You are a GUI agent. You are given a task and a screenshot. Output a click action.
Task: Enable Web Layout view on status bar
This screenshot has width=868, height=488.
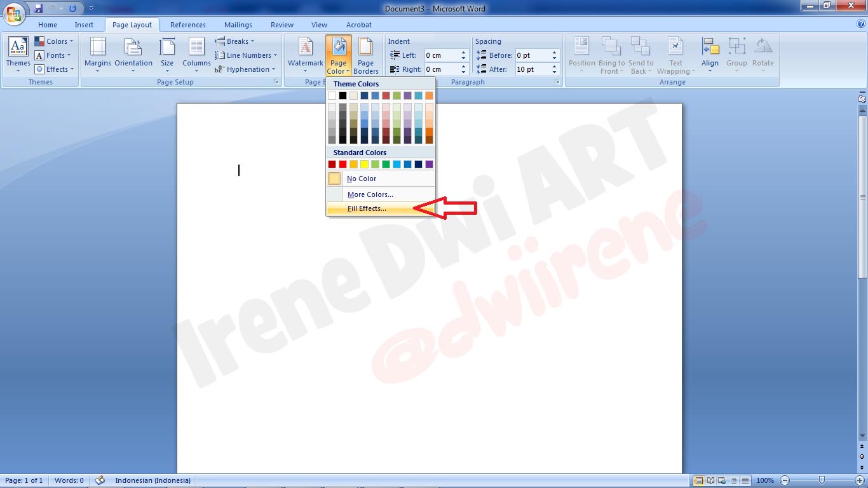[721, 480]
